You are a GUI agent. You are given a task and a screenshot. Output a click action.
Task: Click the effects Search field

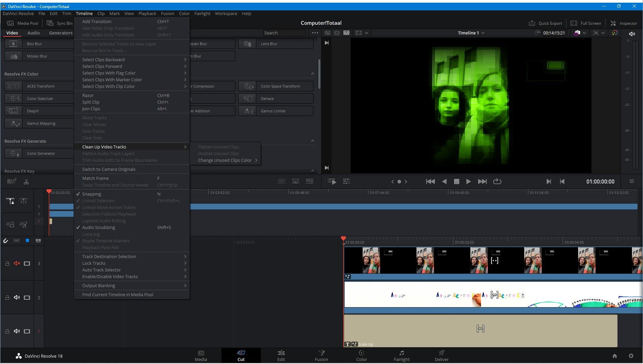pos(284,33)
